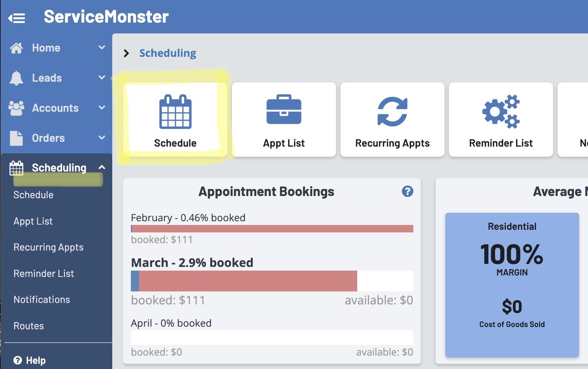Open Recurring Appts refresh-arrows icon
Viewport: 588px width, 369px height.
(x=392, y=111)
